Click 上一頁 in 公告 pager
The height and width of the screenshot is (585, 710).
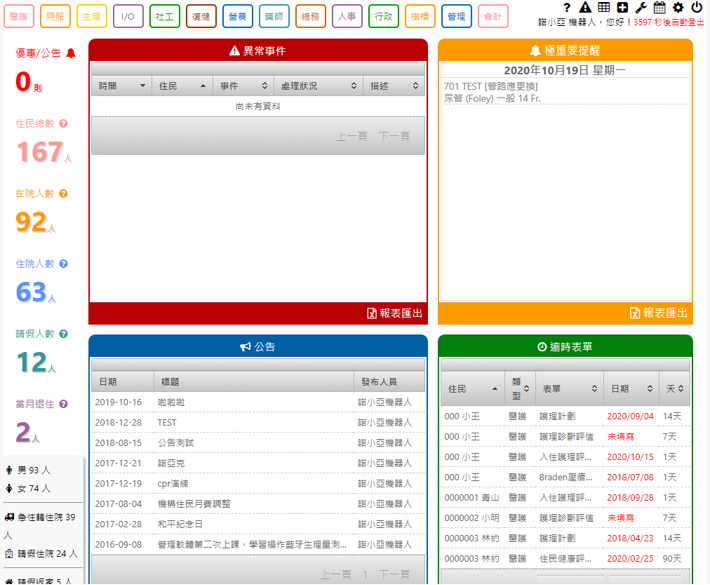(336, 574)
